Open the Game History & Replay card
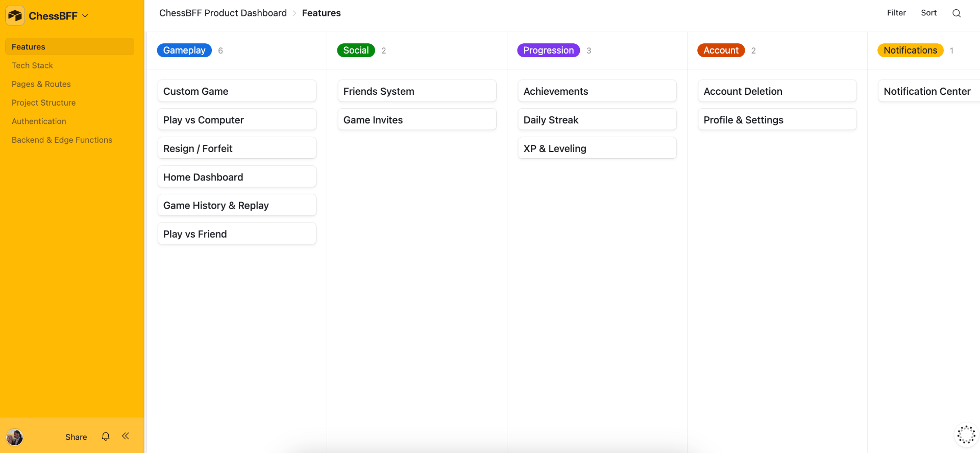Image resolution: width=980 pixels, height=453 pixels. coord(237,205)
